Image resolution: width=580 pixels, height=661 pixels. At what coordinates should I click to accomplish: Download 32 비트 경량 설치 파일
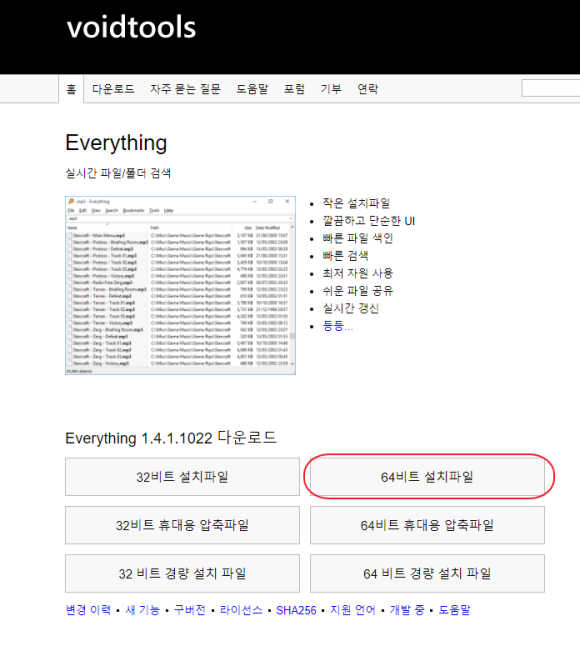pos(182,573)
